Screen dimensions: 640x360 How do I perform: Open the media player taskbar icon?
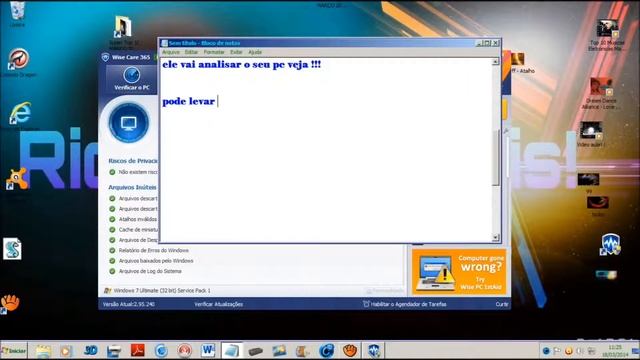(x=66, y=351)
